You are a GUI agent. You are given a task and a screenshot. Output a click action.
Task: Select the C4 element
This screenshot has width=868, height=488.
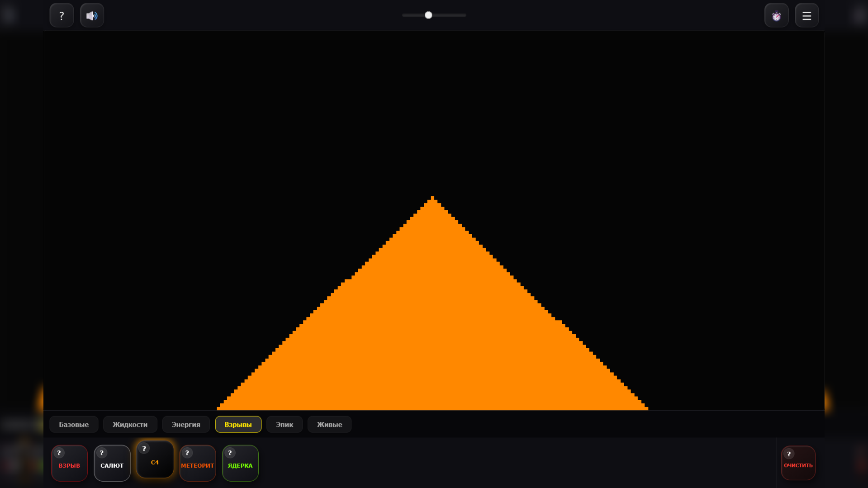[155, 462]
